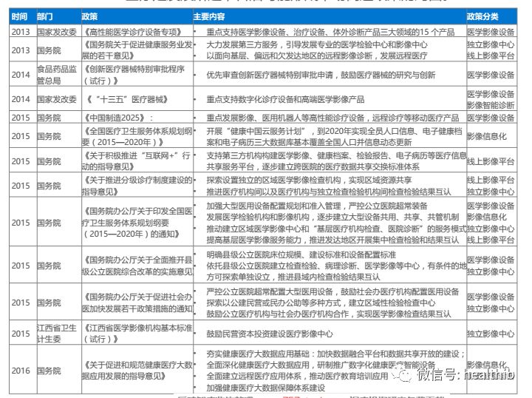
Task: Click the 政策分类 column header
Action: point(482,16)
